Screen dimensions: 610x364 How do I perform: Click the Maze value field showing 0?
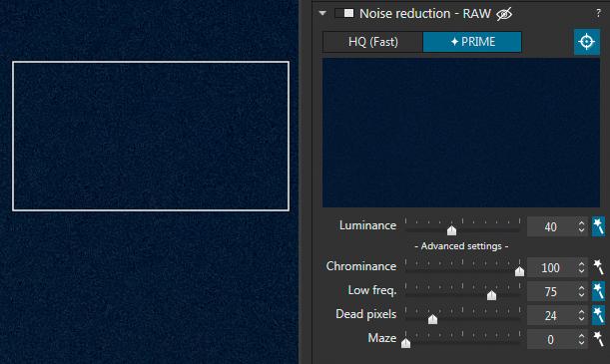click(550, 340)
